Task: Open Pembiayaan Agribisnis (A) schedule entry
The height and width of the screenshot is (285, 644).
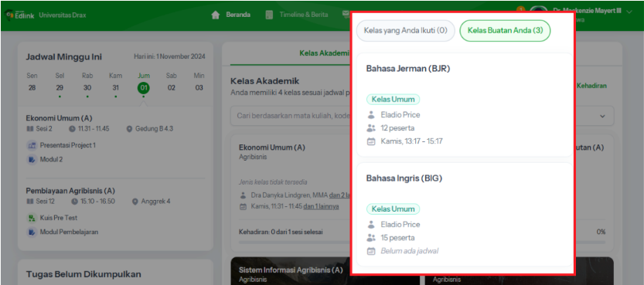Action: click(x=70, y=191)
